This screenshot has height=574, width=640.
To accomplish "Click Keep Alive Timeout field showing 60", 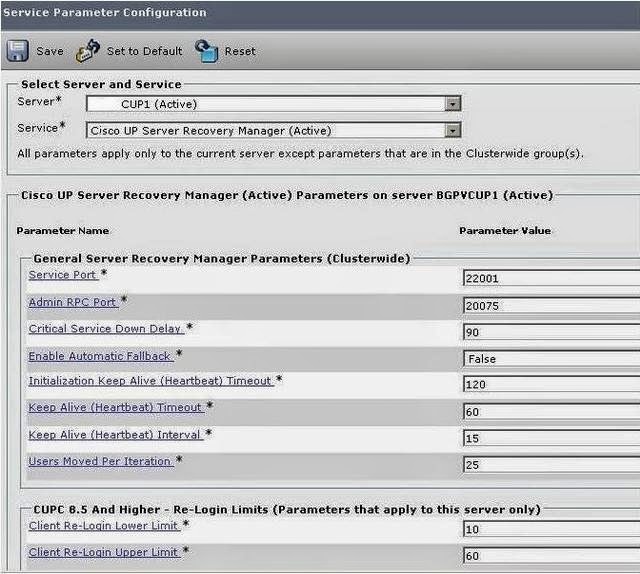I will click(x=551, y=412).
